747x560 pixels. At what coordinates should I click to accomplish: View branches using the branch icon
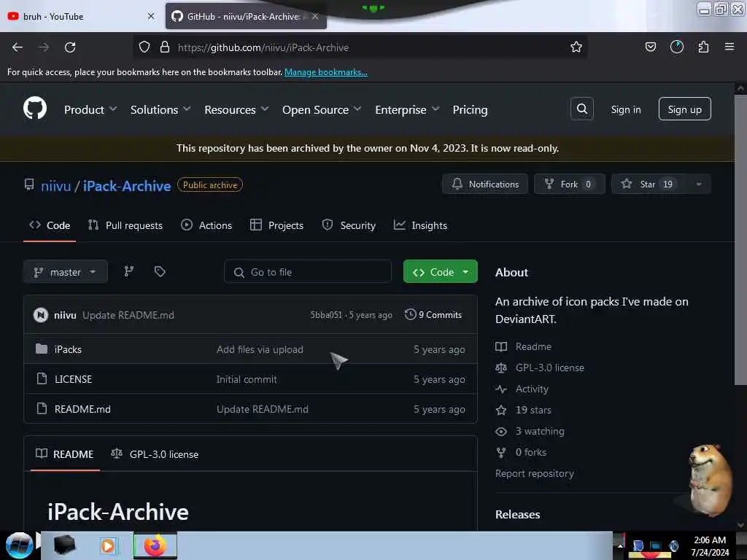pos(128,271)
